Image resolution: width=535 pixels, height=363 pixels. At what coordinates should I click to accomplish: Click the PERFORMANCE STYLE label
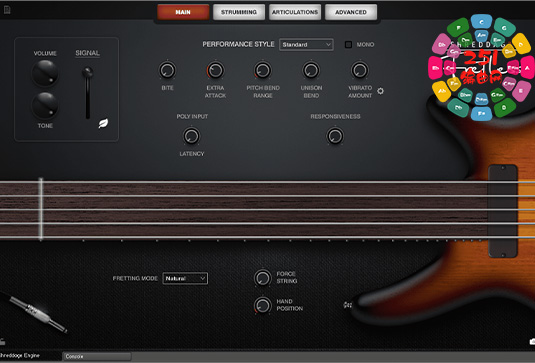(x=238, y=44)
